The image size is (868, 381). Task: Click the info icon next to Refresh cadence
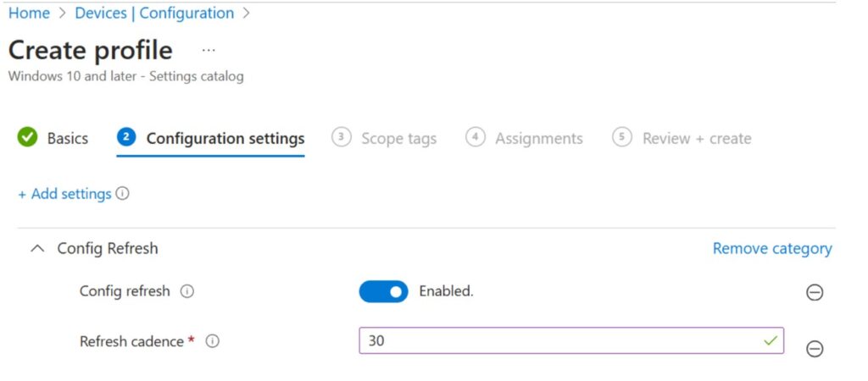pyautogui.click(x=213, y=341)
